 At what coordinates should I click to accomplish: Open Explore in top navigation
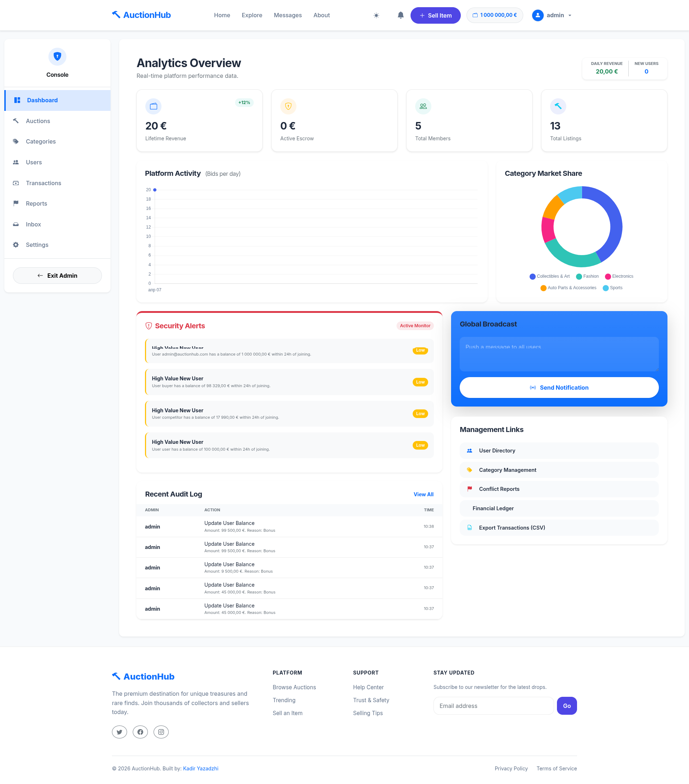[252, 15]
